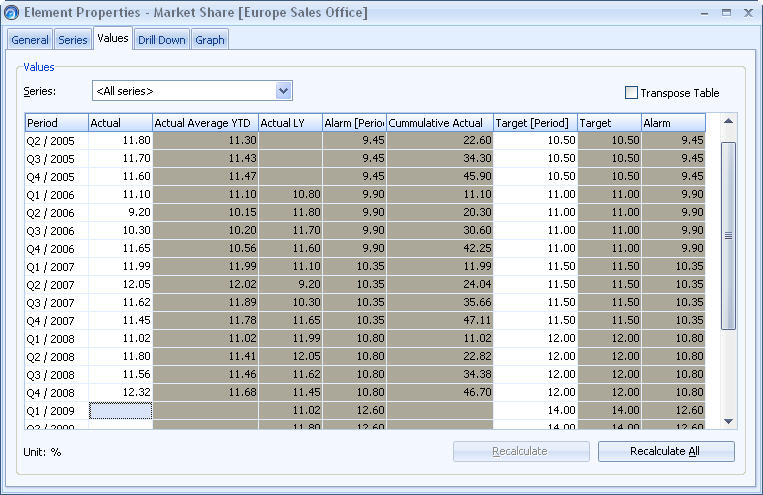
Task: Click Actual value 12.32 for Q4 / 2008
Action: [x=121, y=392]
